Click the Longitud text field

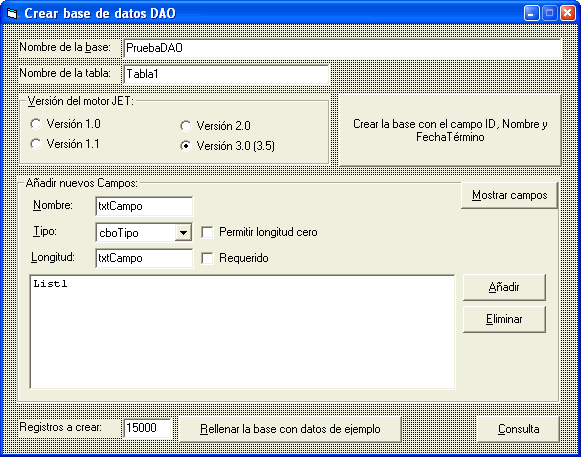tap(144, 258)
